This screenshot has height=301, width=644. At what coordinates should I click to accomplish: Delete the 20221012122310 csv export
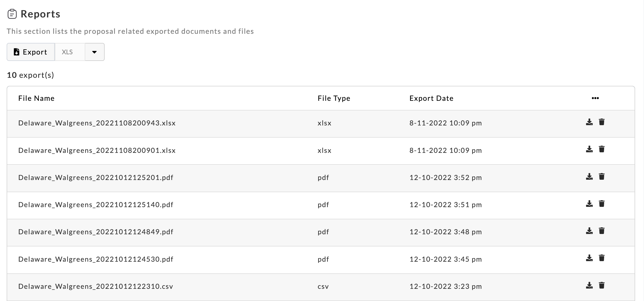pyautogui.click(x=601, y=285)
